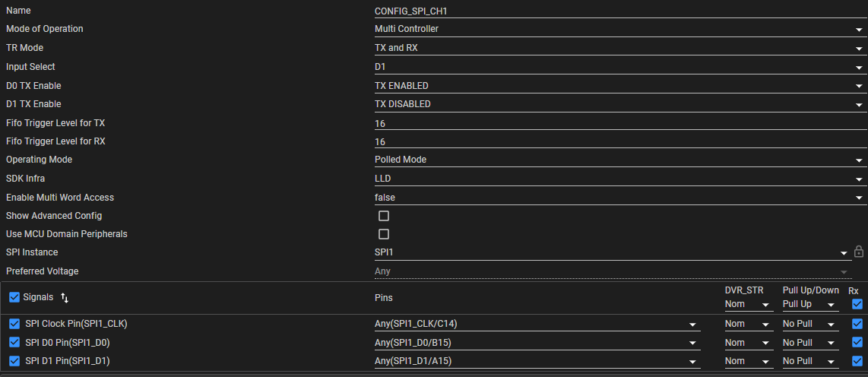Click the Input Select label
The width and height of the screenshot is (868, 377).
pyautogui.click(x=30, y=67)
